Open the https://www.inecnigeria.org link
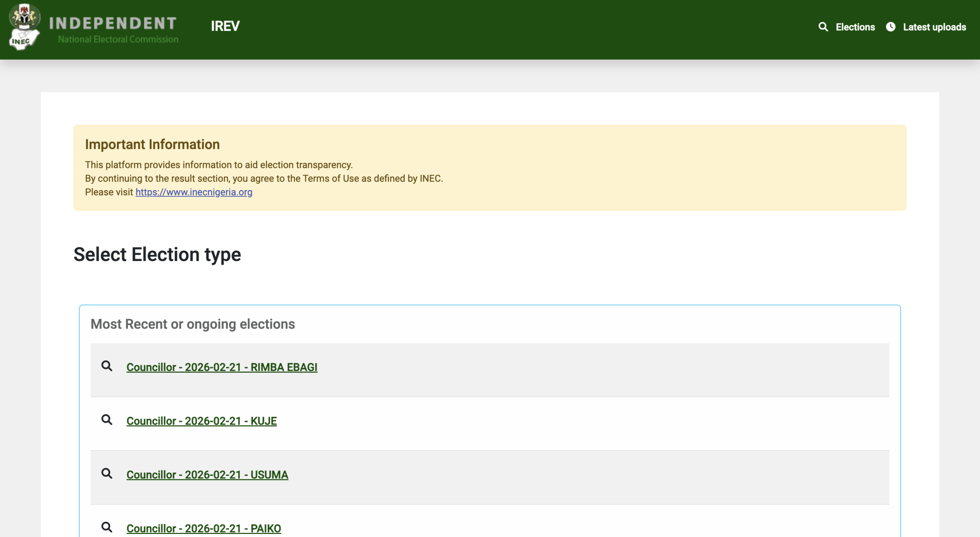The image size is (980, 537). point(194,192)
